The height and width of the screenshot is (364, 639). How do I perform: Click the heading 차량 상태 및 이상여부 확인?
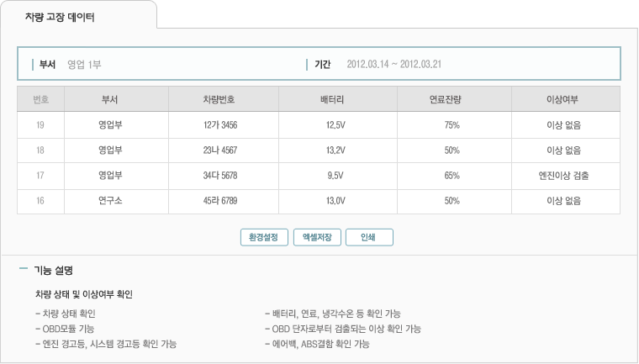tap(84, 294)
